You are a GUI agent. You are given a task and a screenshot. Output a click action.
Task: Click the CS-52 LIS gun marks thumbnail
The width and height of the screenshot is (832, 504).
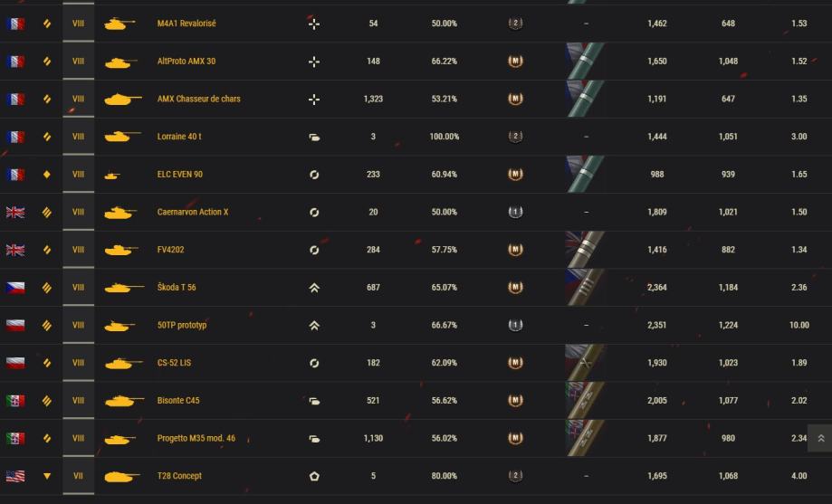(x=585, y=363)
